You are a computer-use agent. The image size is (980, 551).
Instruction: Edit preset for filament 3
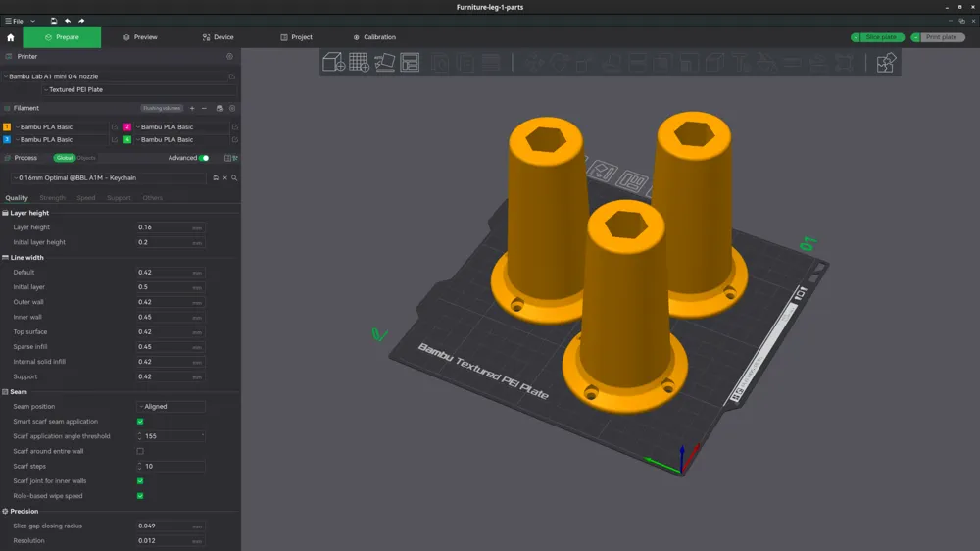[115, 140]
